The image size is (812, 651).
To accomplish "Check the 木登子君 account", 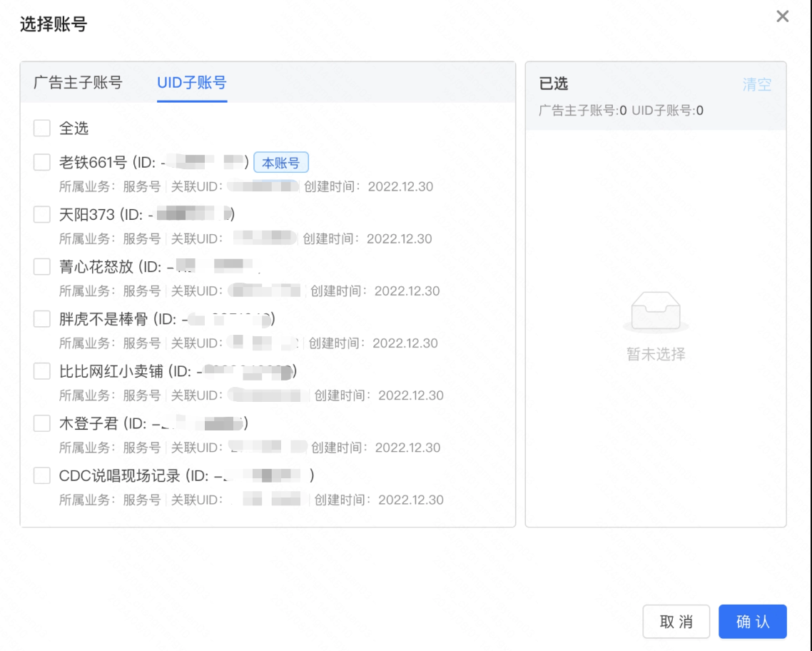I will click(41, 423).
